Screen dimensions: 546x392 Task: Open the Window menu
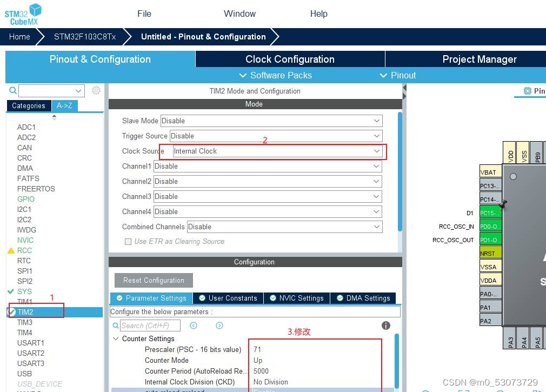tap(239, 14)
